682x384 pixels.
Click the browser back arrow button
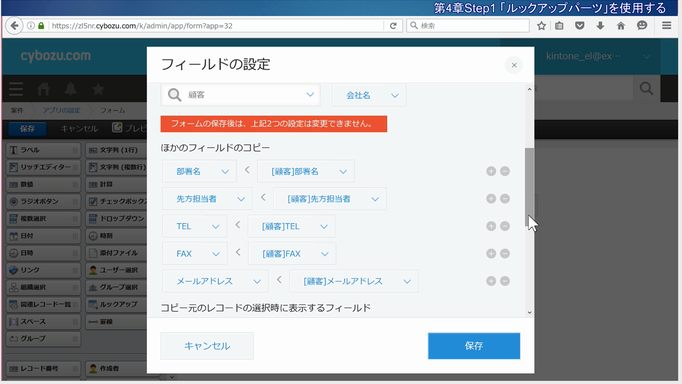click(x=14, y=26)
